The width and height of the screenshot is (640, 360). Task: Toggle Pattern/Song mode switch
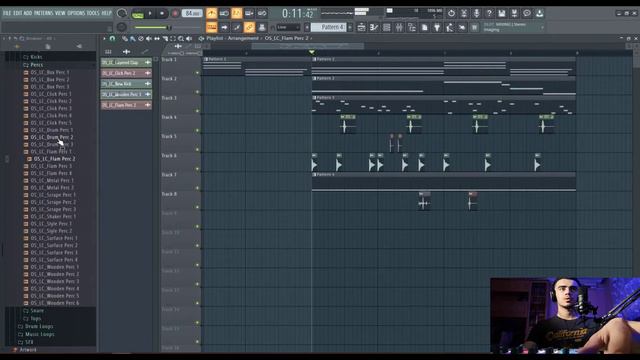click(x=138, y=14)
